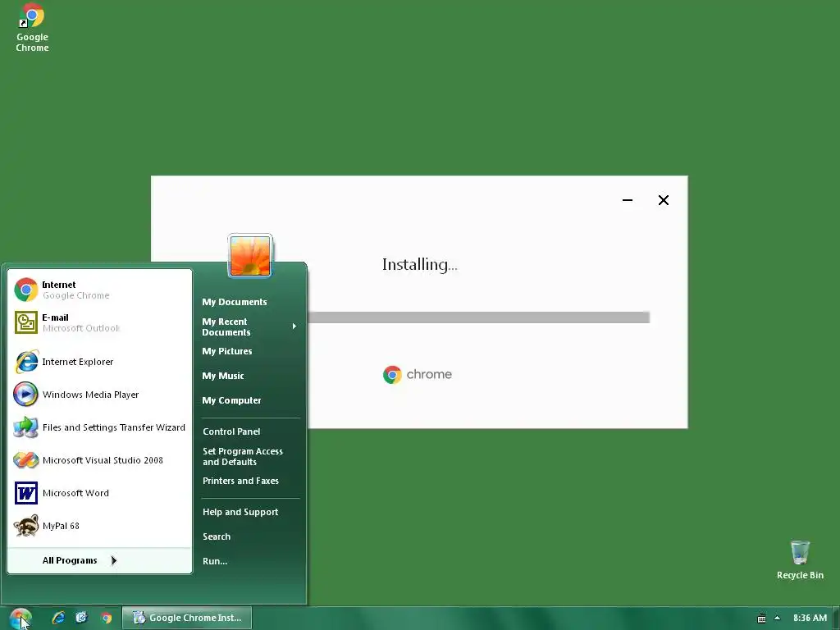This screenshot has width=840, height=630.
Task: Click the Internet Explorer icon in Start menu
Action: [26, 362]
